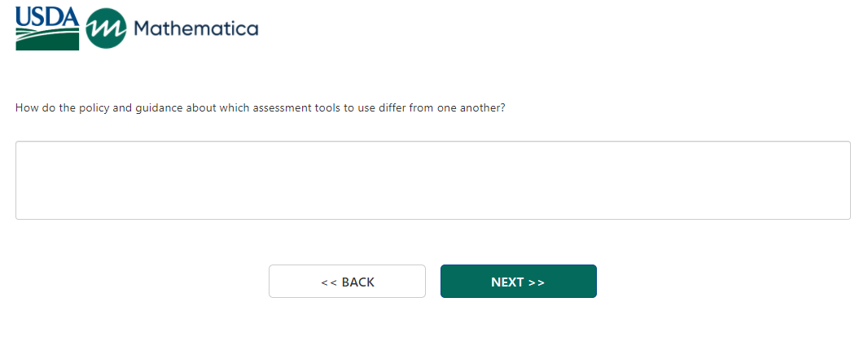868x363 pixels.
Task: Click the green field graphic under USDA
Action: click(47, 39)
